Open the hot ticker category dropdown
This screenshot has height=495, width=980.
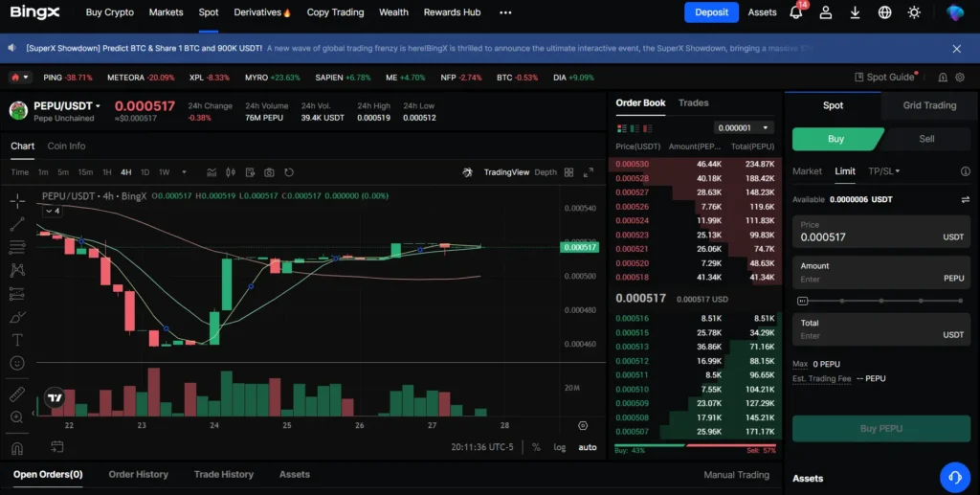click(19, 78)
